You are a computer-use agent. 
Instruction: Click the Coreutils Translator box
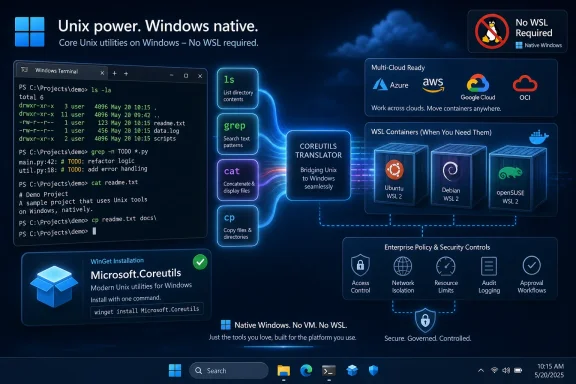tap(318, 165)
